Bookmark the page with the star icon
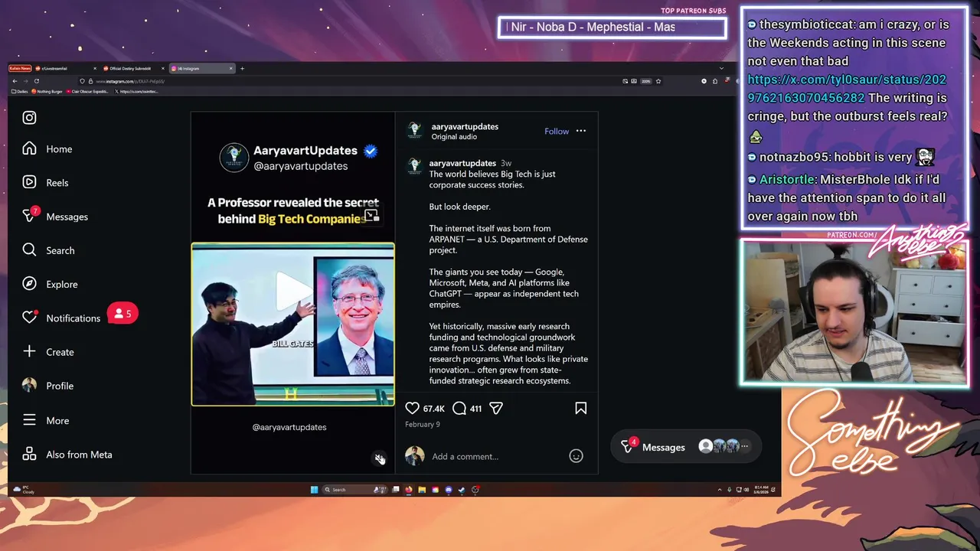 658,81
